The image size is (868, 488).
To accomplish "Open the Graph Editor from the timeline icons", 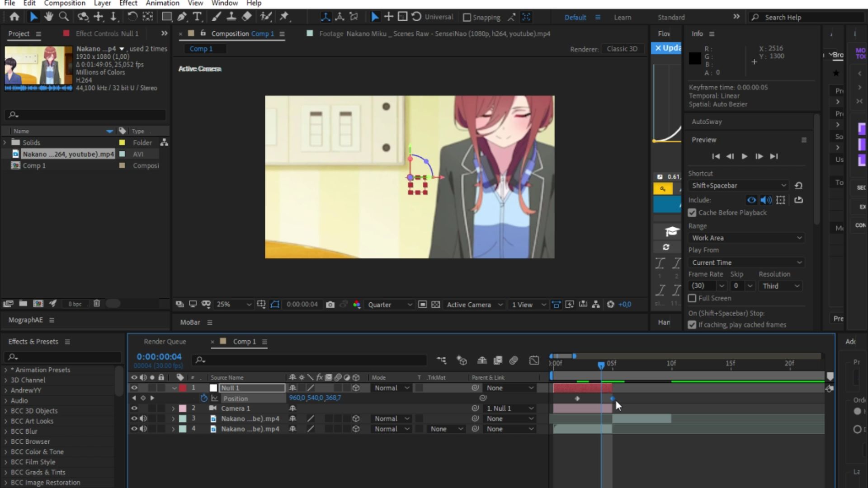I will coord(534,360).
